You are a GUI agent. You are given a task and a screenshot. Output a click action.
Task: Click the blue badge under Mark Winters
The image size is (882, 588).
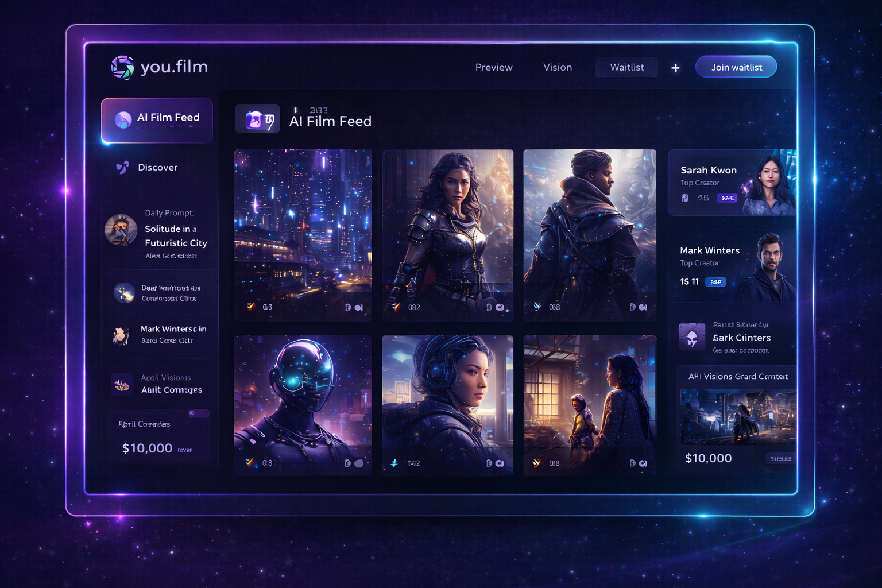(x=715, y=282)
